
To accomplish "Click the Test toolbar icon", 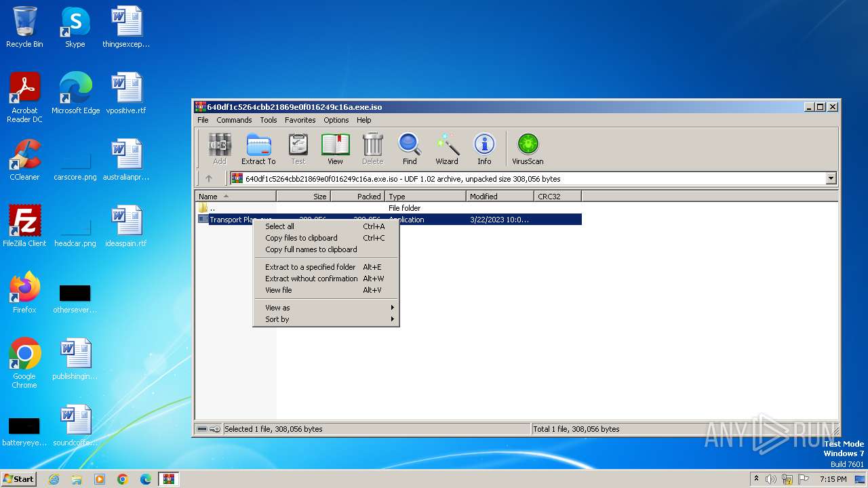I will (x=298, y=149).
